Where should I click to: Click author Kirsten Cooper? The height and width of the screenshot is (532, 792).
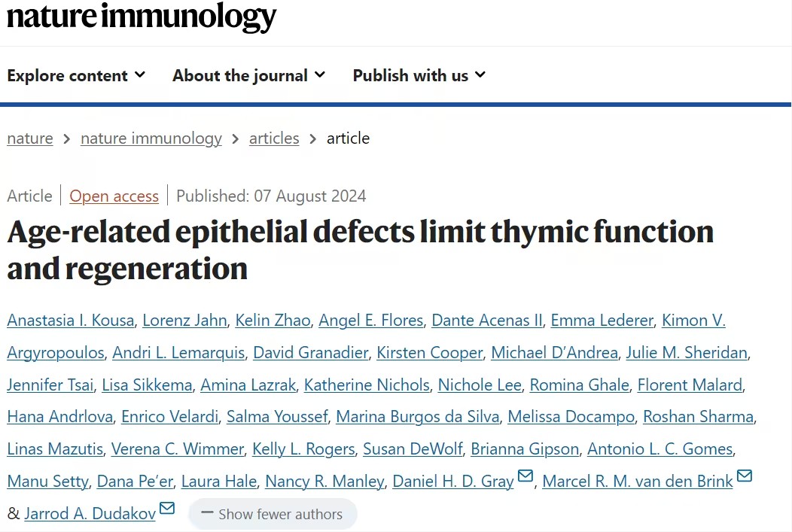(430, 352)
